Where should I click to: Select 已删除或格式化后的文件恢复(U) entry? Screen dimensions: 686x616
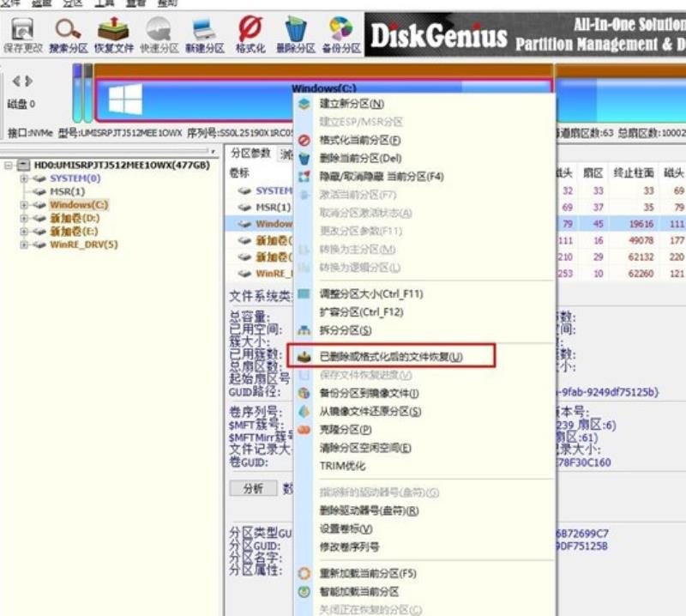[391, 356]
